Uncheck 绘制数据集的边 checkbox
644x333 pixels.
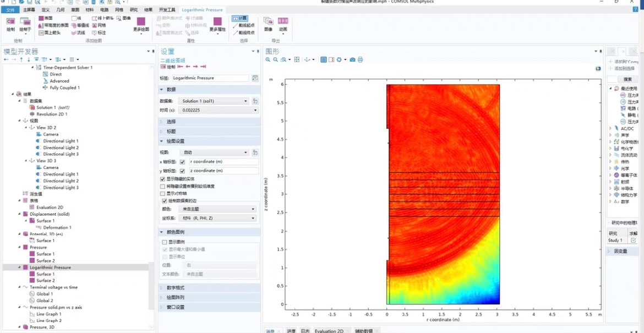point(165,201)
